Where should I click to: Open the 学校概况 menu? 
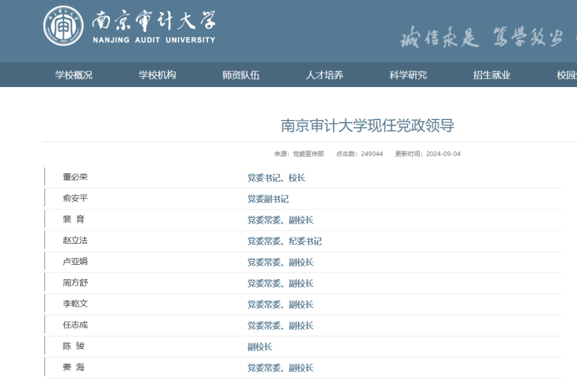pos(74,75)
